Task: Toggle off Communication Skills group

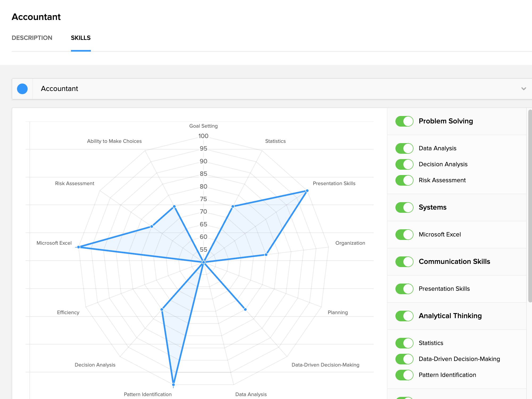Action: pos(404,261)
